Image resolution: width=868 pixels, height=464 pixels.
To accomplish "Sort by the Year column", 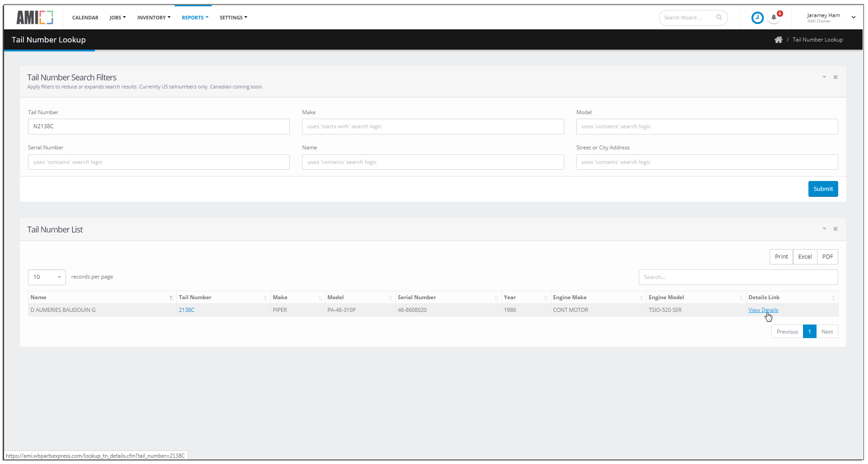I will click(x=526, y=297).
